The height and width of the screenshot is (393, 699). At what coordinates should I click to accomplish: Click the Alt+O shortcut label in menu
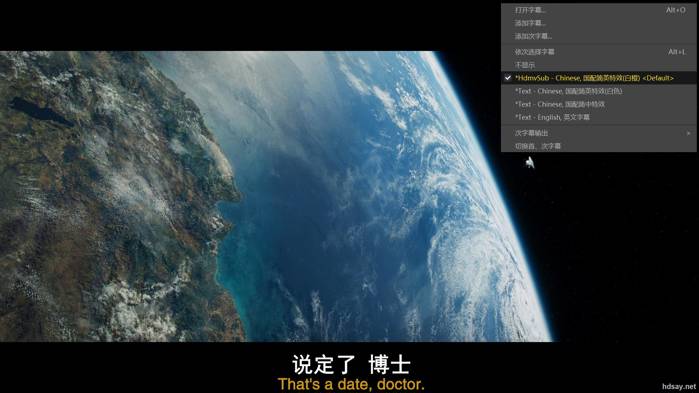(x=676, y=10)
